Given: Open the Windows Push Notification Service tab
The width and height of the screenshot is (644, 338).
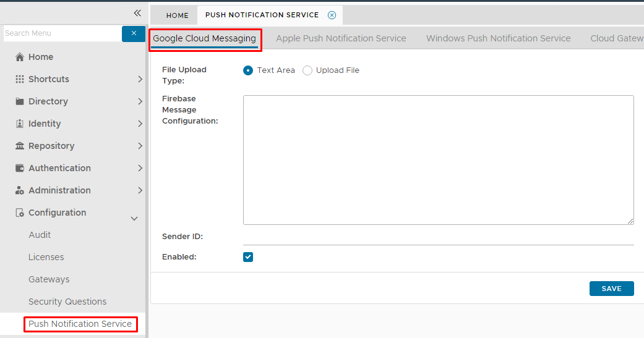Looking at the screenshot, I should pos(498,38).
